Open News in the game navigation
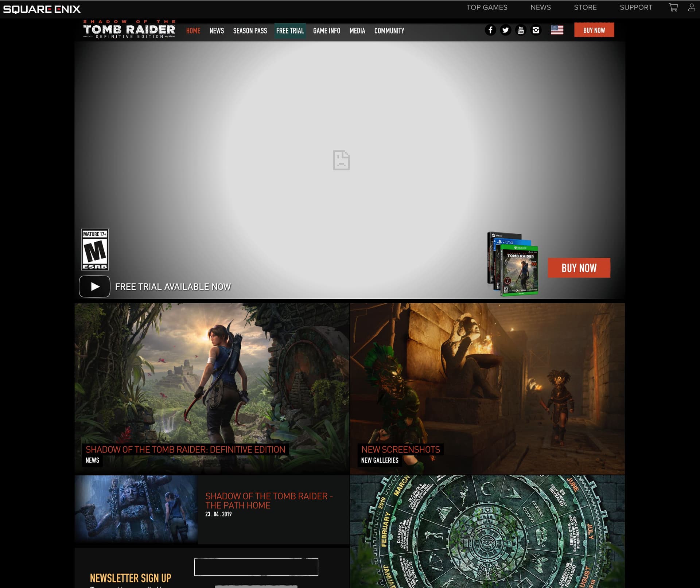Image resolution: width=700 pixels, height=588 pixels. coord(217,31)
